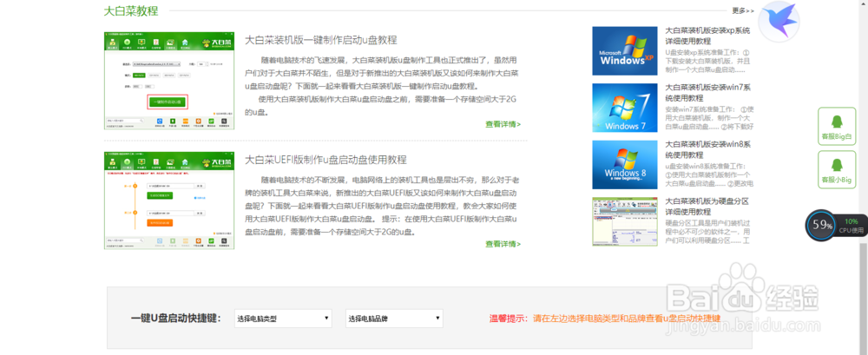Open the 装机版 tool screenshot thumbnail
This screenshot has width=868, height=355.
click(169, 81)
